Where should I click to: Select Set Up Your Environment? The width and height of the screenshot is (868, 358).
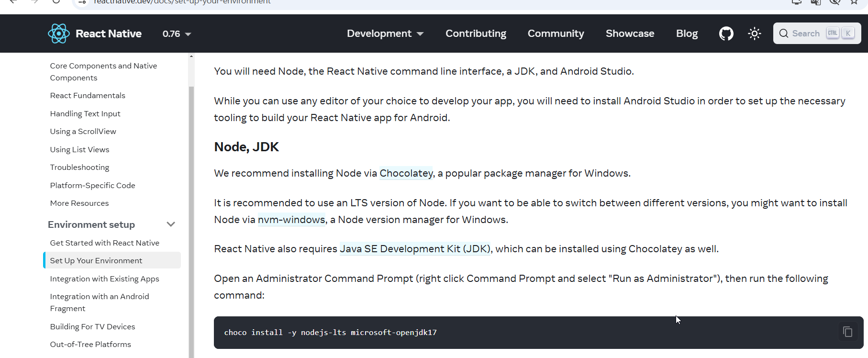112,260
